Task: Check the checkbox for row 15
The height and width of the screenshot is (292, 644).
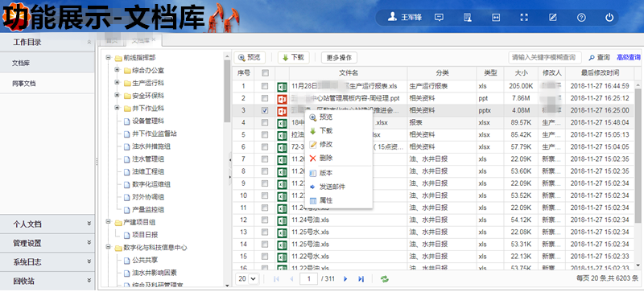Action: pyautogui.click(x=265, y=257)
